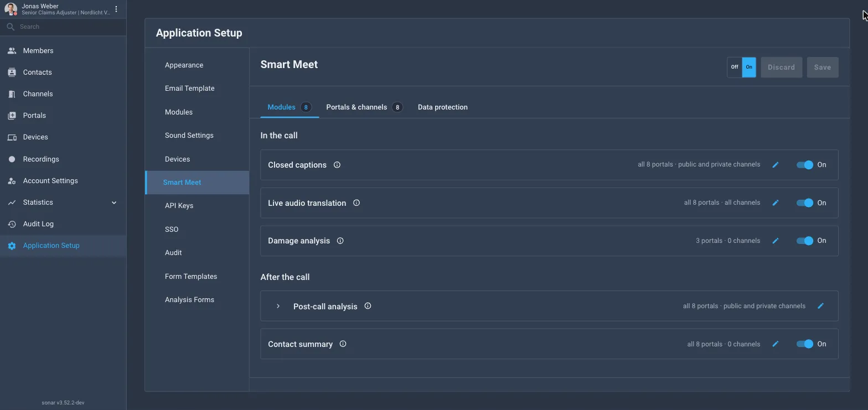868x410 pixels.
Task: Show info for Damage analysis
Action: point(340,241)
